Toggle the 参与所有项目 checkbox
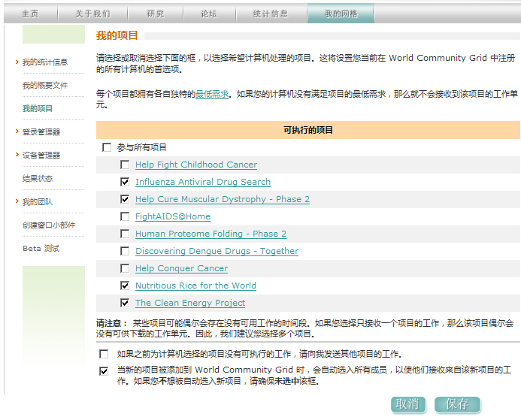 [x=107, y=147]
